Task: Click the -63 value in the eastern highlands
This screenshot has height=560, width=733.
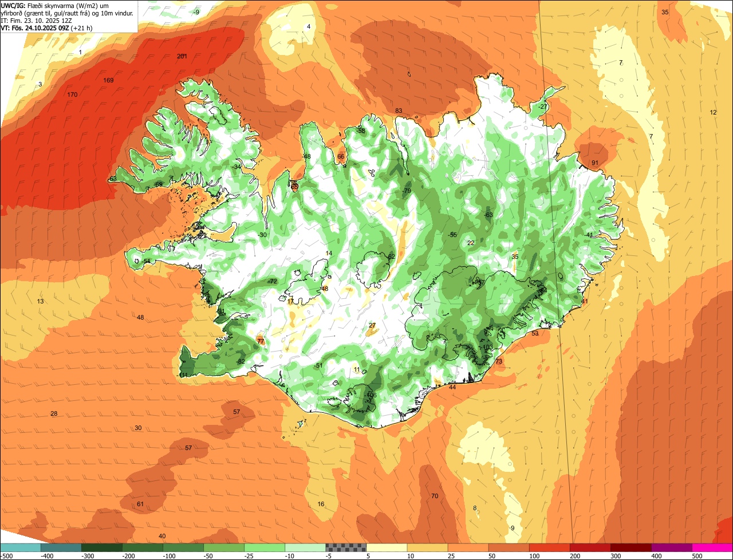Action: [488, 215]
